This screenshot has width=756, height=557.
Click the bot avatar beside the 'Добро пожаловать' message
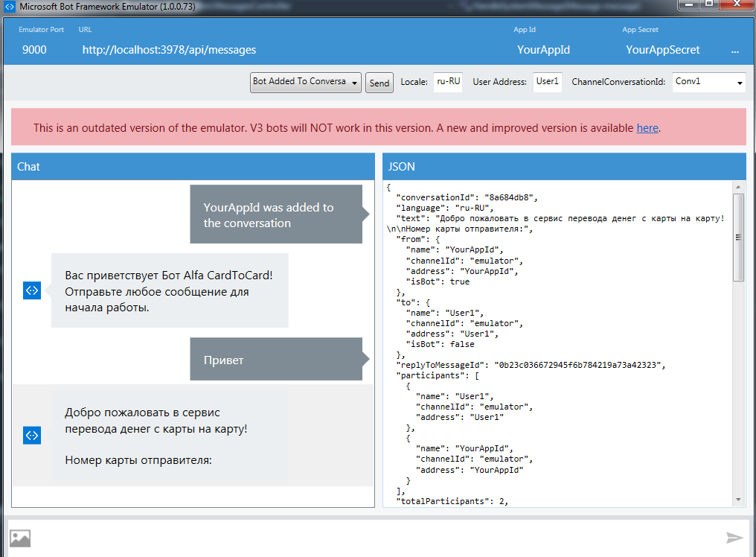click(x=32, y=436)
